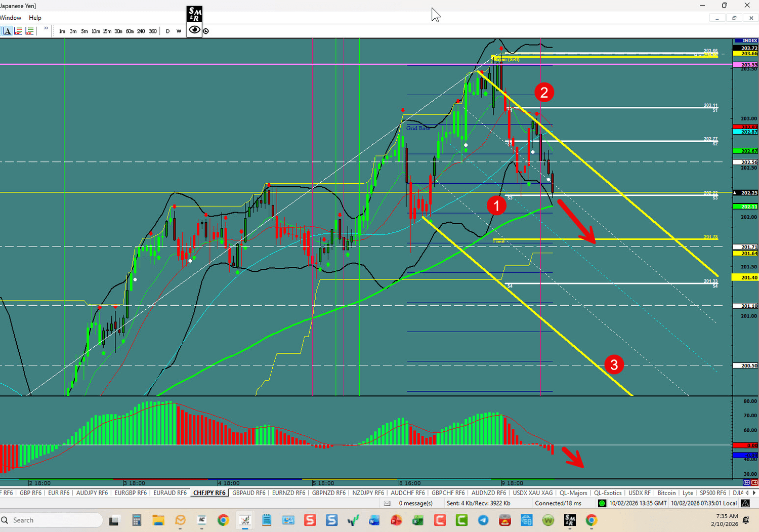The height and width of the screenshot is (532, 759).
Task: Click the INDEX button on the price scale
Action: point(747,40)
